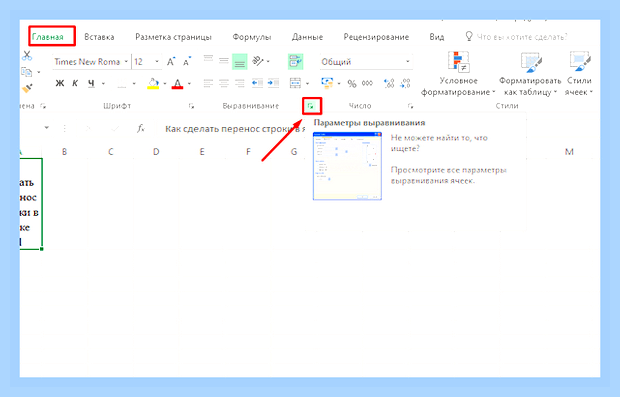Click the decrease indent icon
The height and width of the screenshot is (397, 620).
coord(257,83)
